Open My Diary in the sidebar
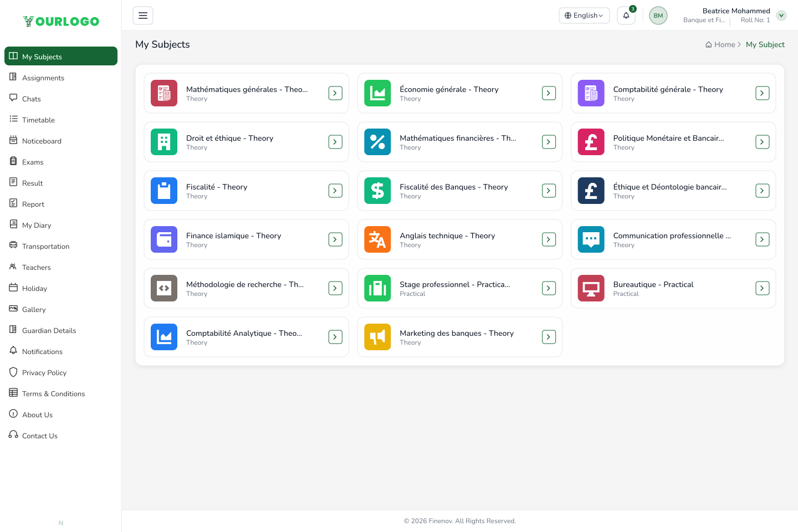Viewport: 798px width, 532px height. coord(61,225)
